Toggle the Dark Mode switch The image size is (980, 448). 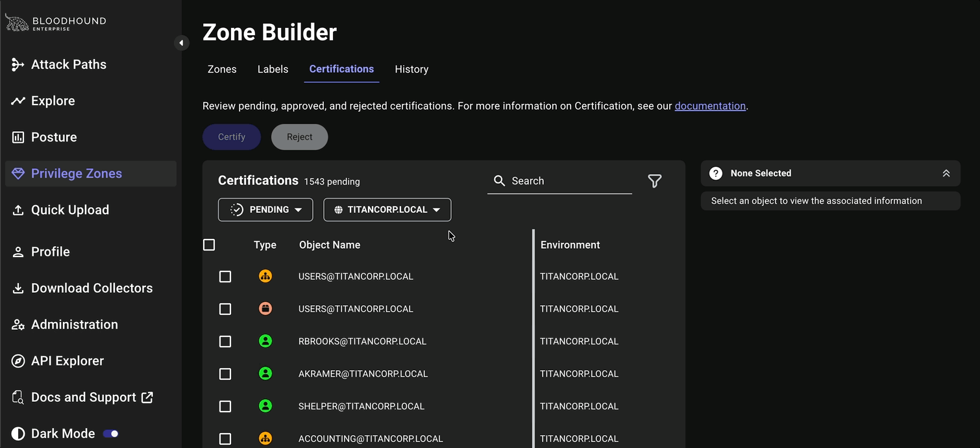coord(111,434)
